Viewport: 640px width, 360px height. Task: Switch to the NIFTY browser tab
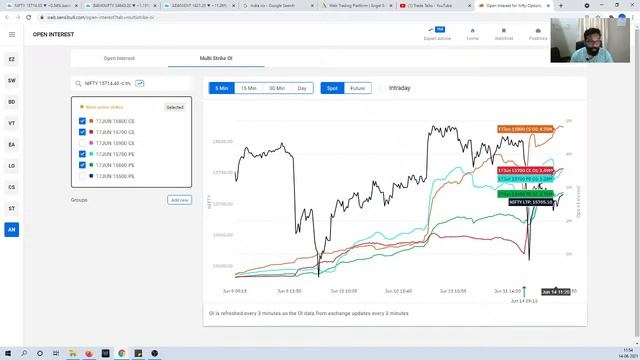tap(42, 6)
